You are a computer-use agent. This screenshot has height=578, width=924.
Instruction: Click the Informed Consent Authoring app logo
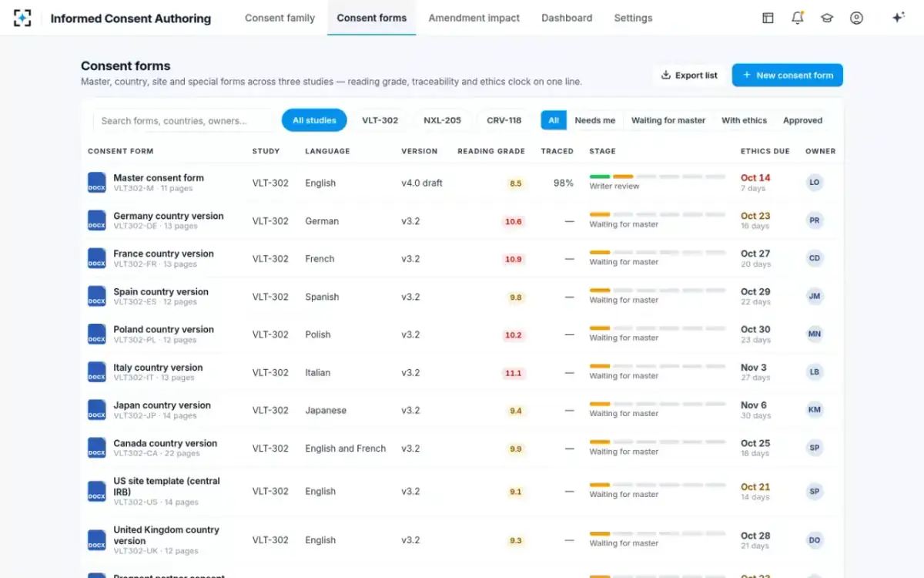click(x=22, y=18)
